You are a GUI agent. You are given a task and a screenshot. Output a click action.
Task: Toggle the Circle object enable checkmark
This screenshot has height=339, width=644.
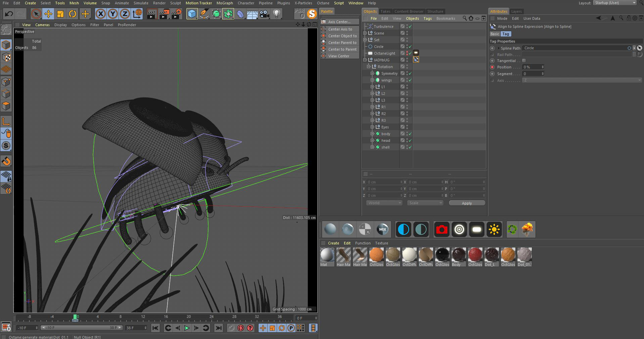tap(410, 47)
